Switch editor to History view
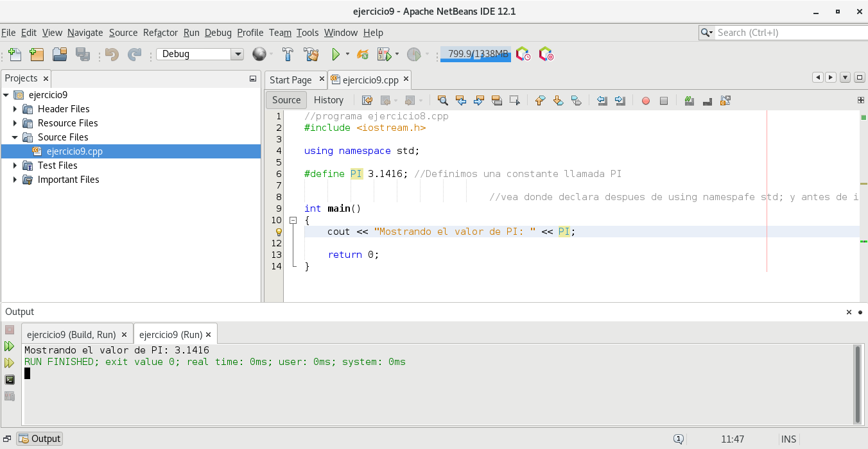The height and width of the screenshot is (449, 868). click(x=328, y=100)
